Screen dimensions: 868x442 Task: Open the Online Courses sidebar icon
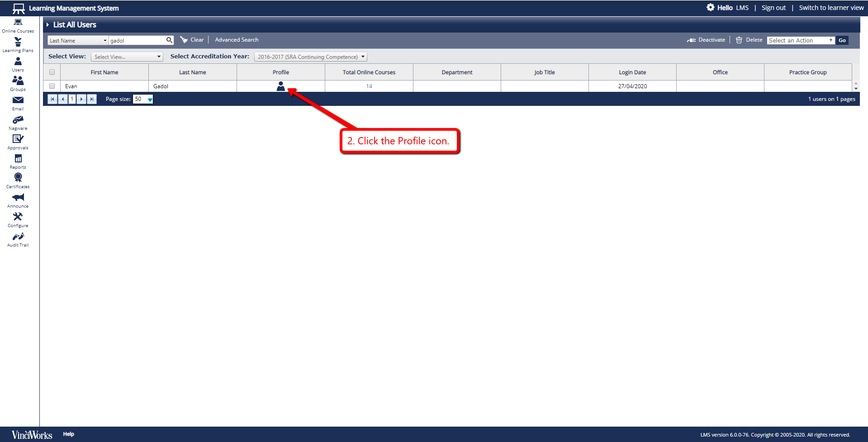(18, 23)
